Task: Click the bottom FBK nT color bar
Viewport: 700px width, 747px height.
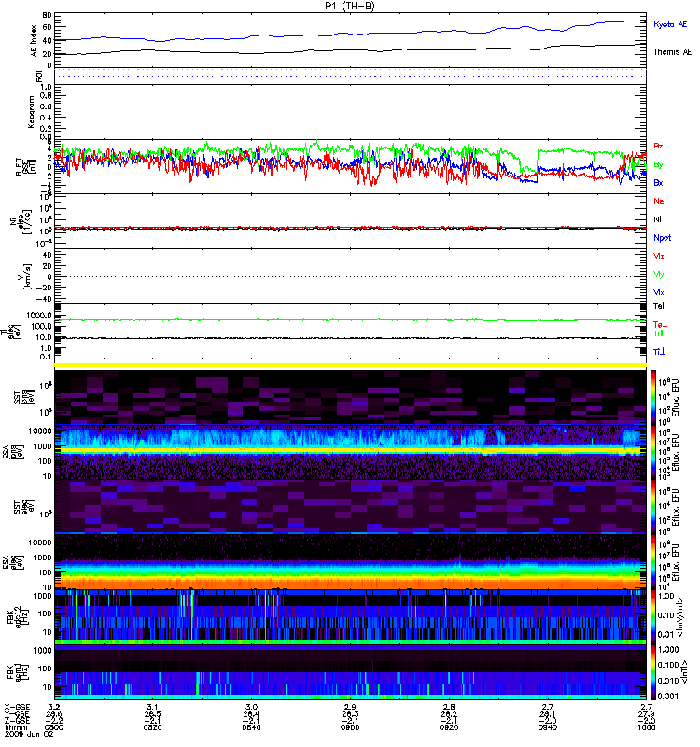Action: point(652,672)
